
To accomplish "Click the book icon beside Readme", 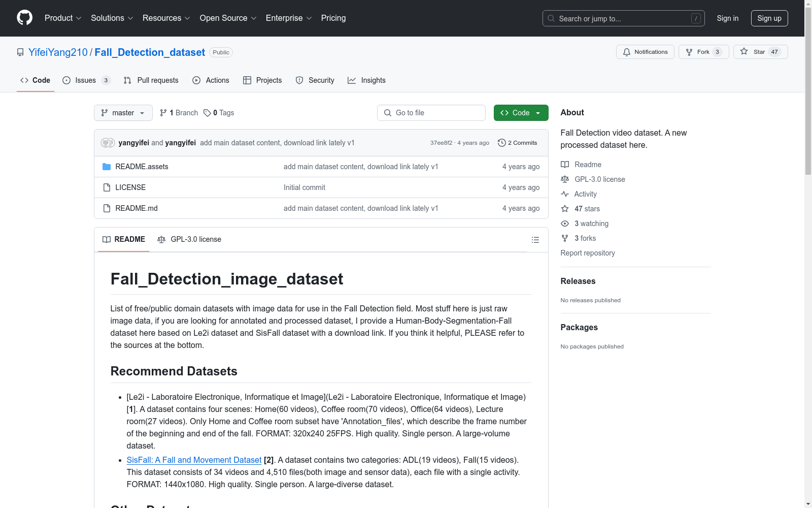I will point(565,165).
